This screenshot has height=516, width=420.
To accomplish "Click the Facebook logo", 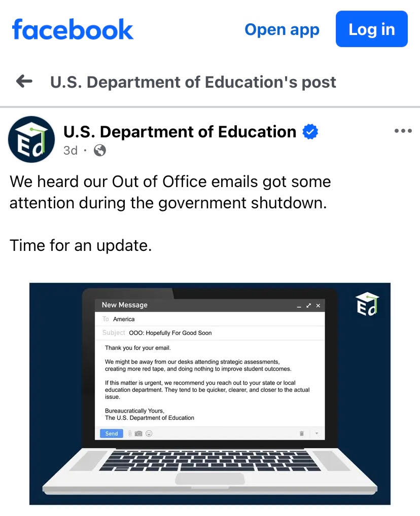I will 73,29.
